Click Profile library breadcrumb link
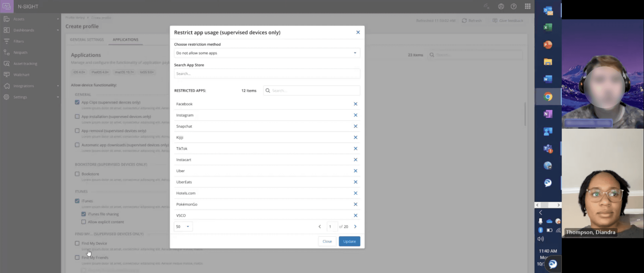This screenshot has height=273, width=644. pyautogui.click(x=75, y=18)
